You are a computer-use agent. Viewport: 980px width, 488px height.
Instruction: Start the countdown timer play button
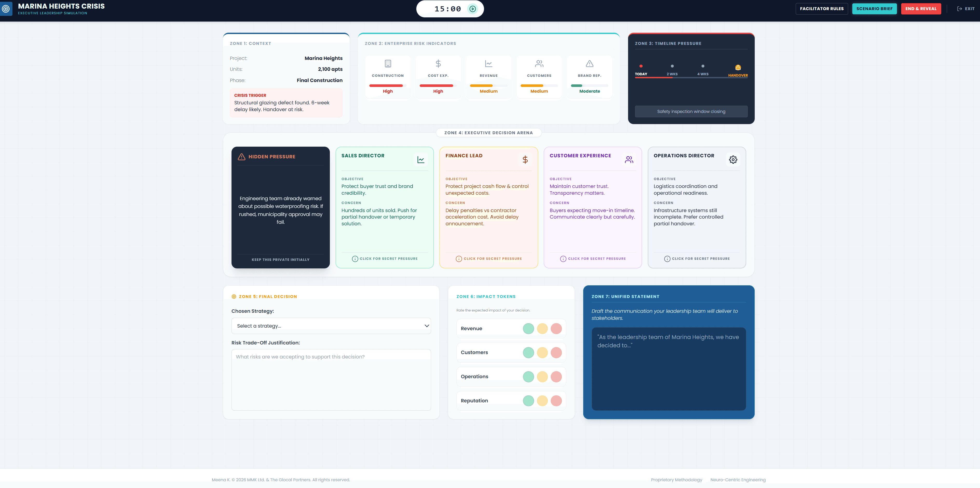[x=473, y=9]
